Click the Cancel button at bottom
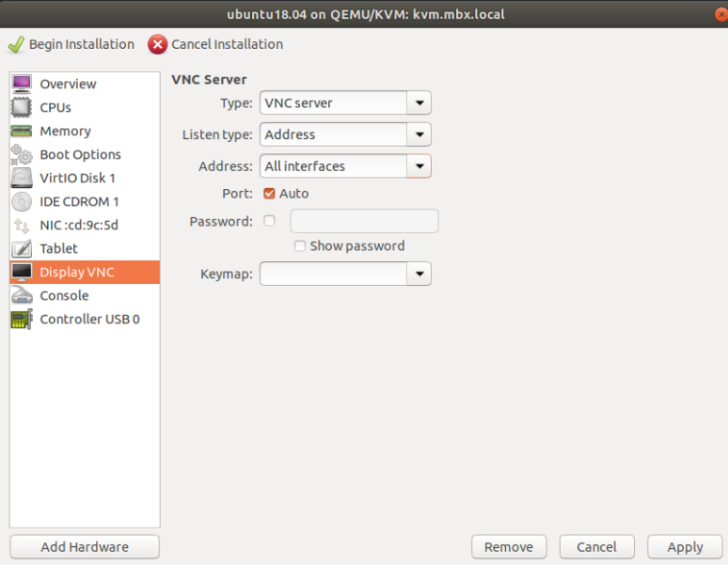 click(x=596, y=547)
